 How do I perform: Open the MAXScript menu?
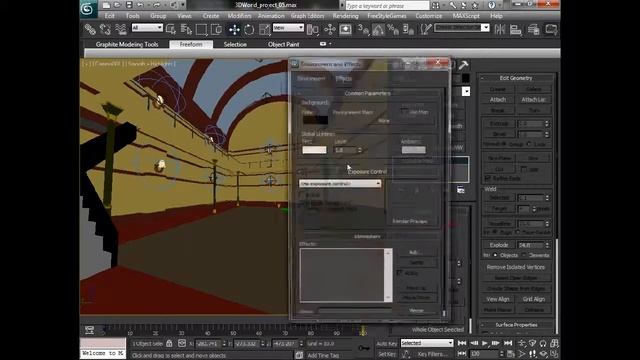point(466,16)
